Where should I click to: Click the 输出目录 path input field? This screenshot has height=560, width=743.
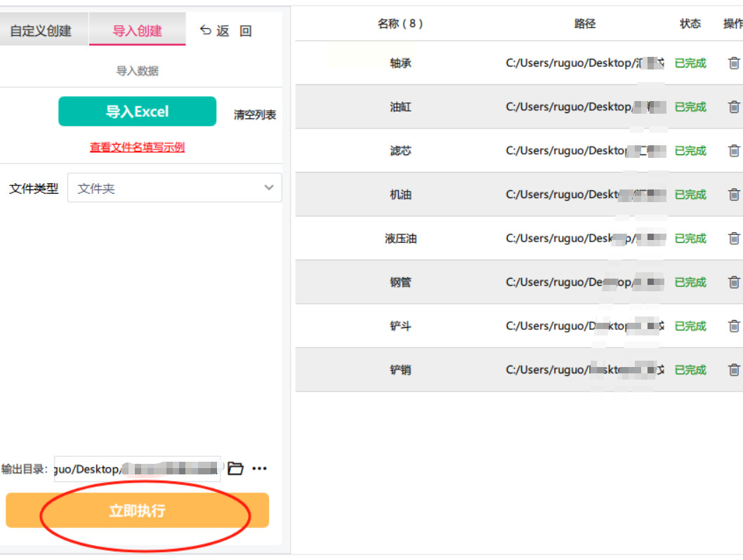[x=138, y=469]
